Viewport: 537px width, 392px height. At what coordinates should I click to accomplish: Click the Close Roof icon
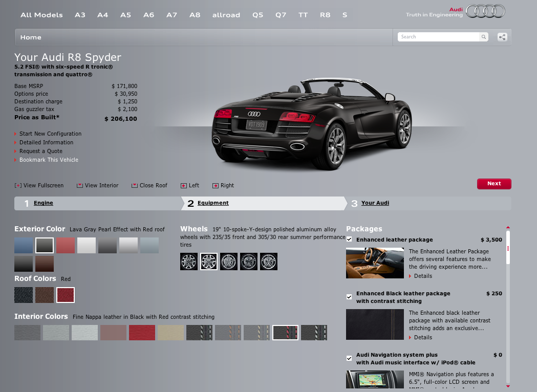coord(135,186)
